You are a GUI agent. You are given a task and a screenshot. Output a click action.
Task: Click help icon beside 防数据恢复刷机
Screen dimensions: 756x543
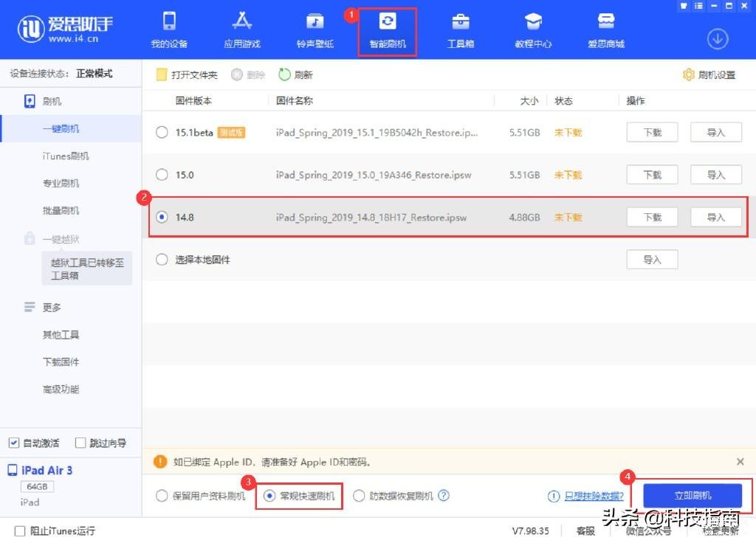(x=444, y=495)
